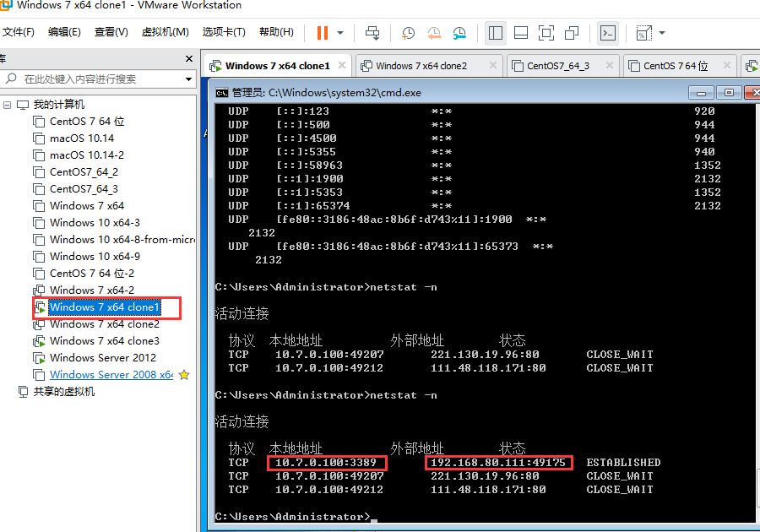This screenshot has width=760, height=532.
Task: Collapse the 我的计算机 tree node
Action: click(x=8, y=105)
